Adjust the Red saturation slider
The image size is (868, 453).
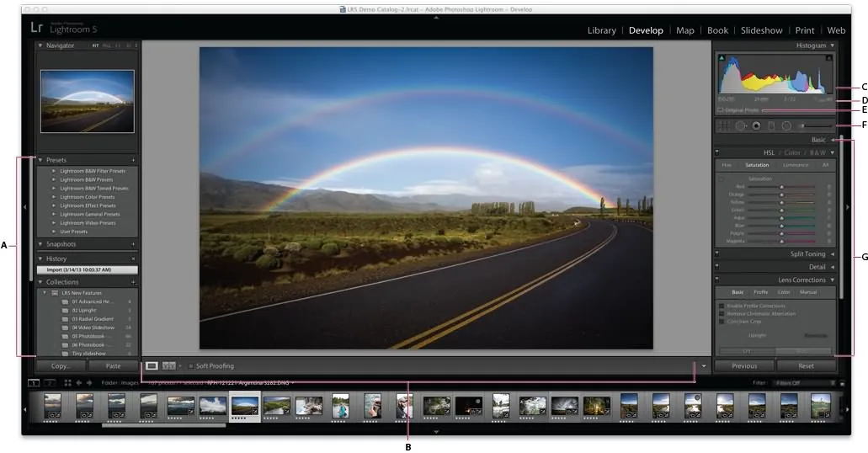[x=781, y=186]
